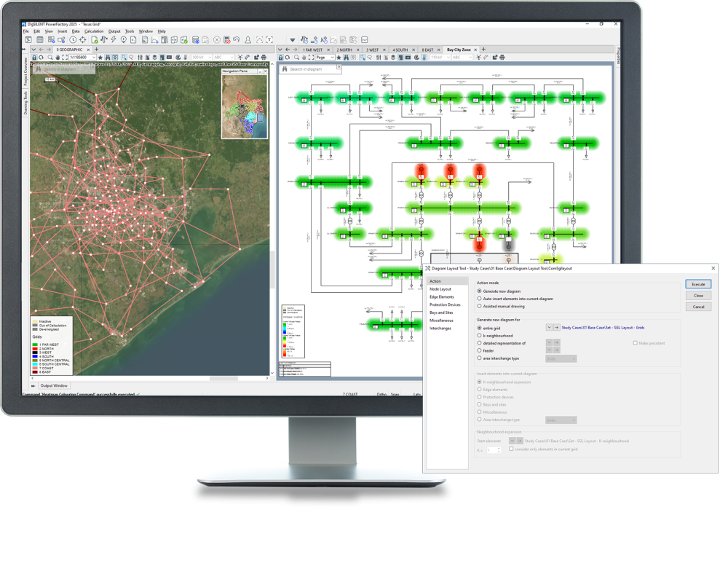The width and height of the screenshot is (728, 574).
Task: Open the entire grid selection dropdown arrow
Action: 549,327
